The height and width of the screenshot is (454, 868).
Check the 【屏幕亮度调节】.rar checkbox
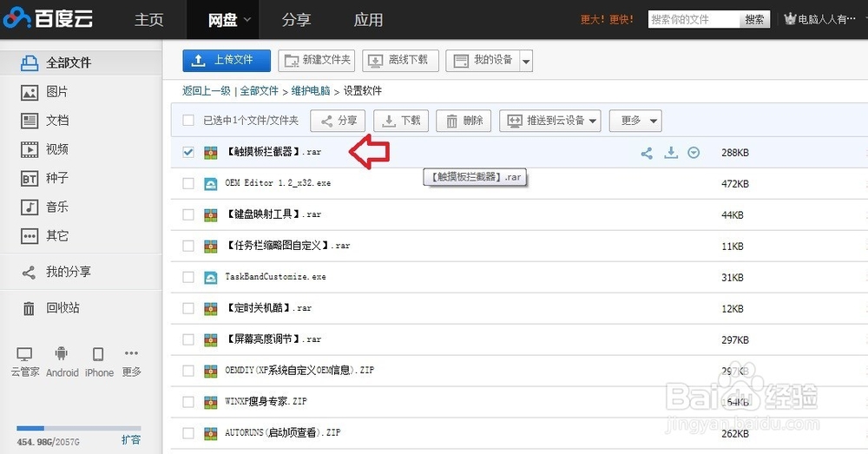pyautogui.click(x=188, y=339)
